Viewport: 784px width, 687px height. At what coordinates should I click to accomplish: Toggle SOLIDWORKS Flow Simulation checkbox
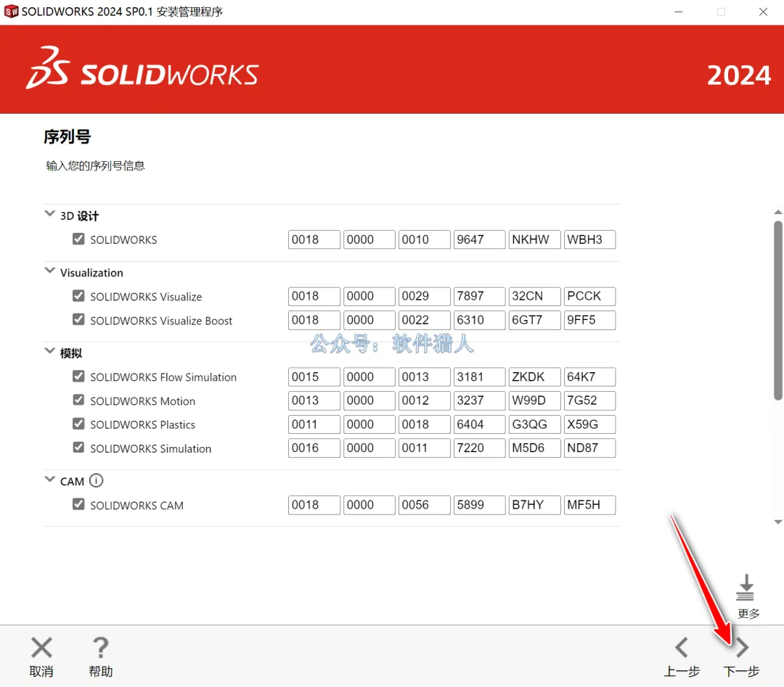[78, 377]
